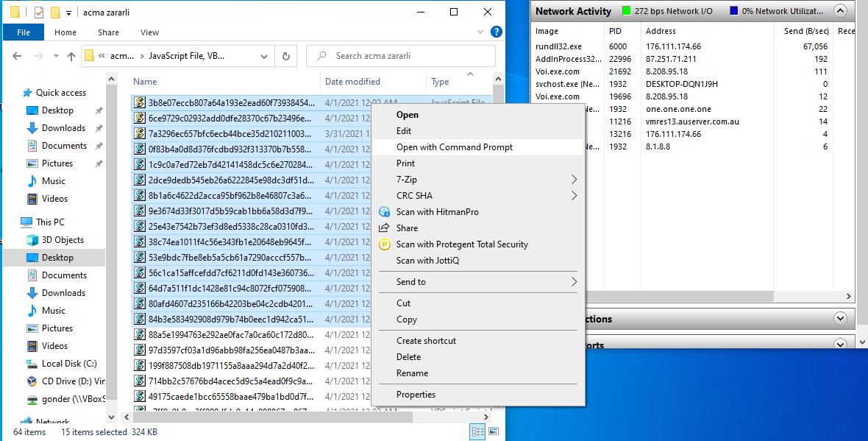Screen dimensions: 868x441
Task: Click the Back navigation arrow in Explorer
Action: point(17,56)
